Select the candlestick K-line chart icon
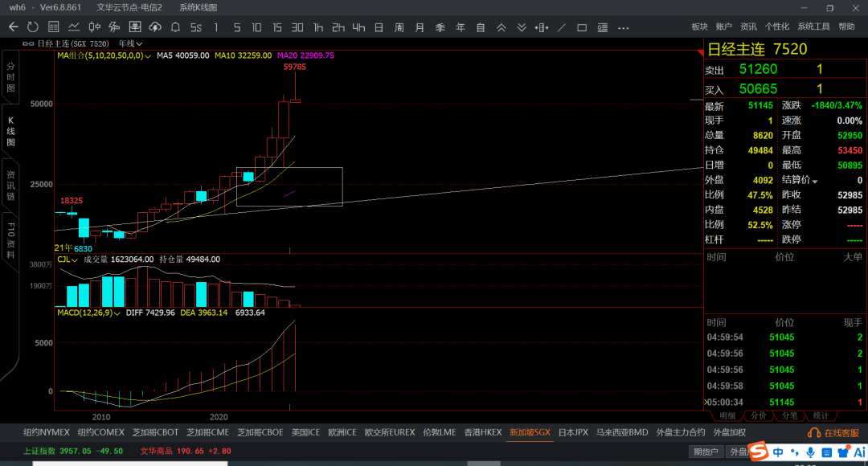 (95, 27)
